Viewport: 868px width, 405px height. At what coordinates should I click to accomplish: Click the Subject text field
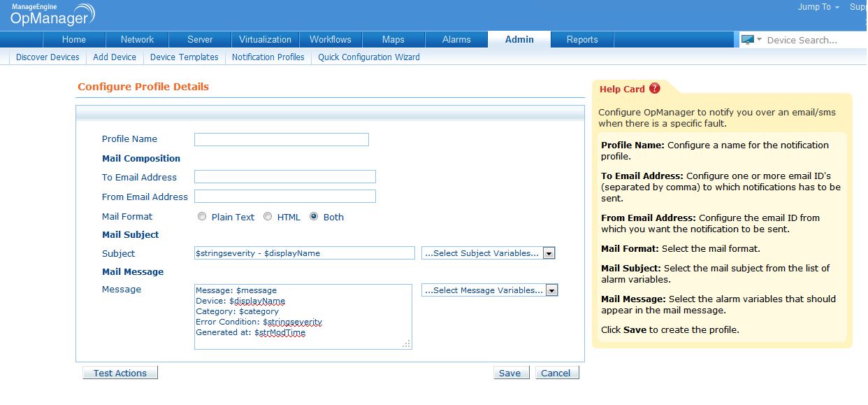pos(305,253)
